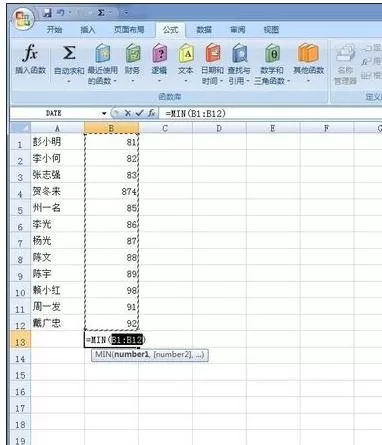Click the fx Insert Function icon in formula bar
The width and height of the screenshot is (382, 445).
coord(151,113)
